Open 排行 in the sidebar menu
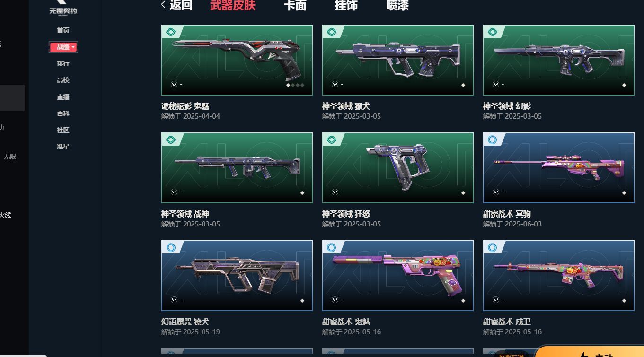Image resolution: width=644 pixels, height=357 pixels. (x=63, y=63)
